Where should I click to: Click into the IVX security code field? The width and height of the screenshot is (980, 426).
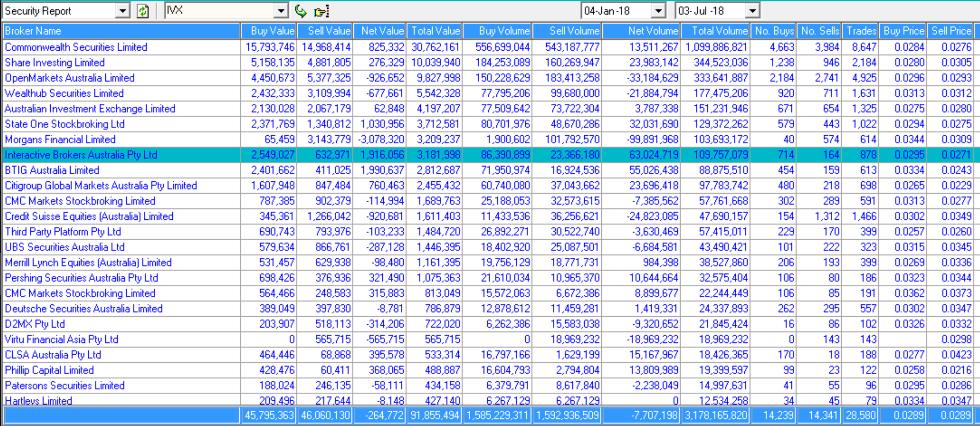tap(220, 11)
